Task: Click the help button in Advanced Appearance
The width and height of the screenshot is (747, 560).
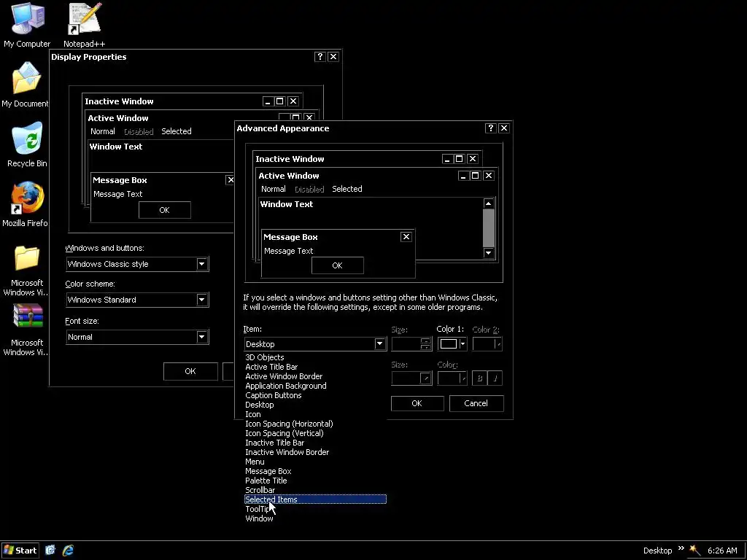Action: point(491,128)
